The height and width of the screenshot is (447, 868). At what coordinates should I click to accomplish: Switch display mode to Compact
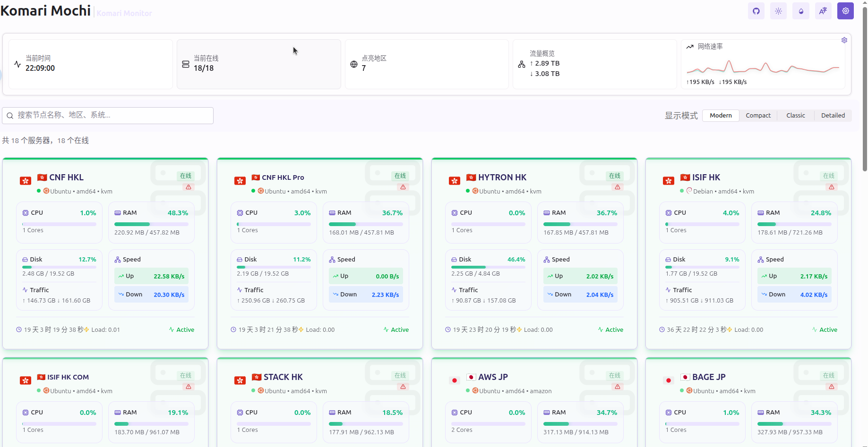[x=758, y=116]
